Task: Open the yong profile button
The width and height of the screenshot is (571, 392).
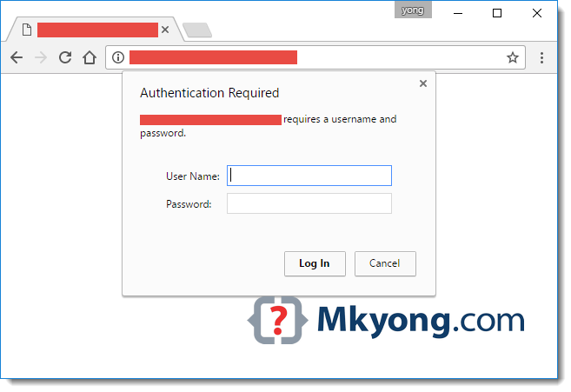Action: coord(413,10)
